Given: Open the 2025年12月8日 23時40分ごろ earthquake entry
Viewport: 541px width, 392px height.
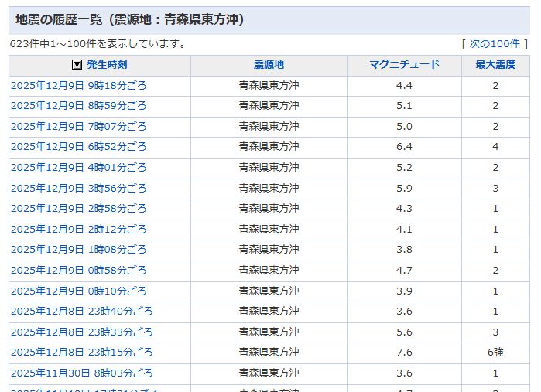Looking at the screenshot, I should tap(81, 312).
